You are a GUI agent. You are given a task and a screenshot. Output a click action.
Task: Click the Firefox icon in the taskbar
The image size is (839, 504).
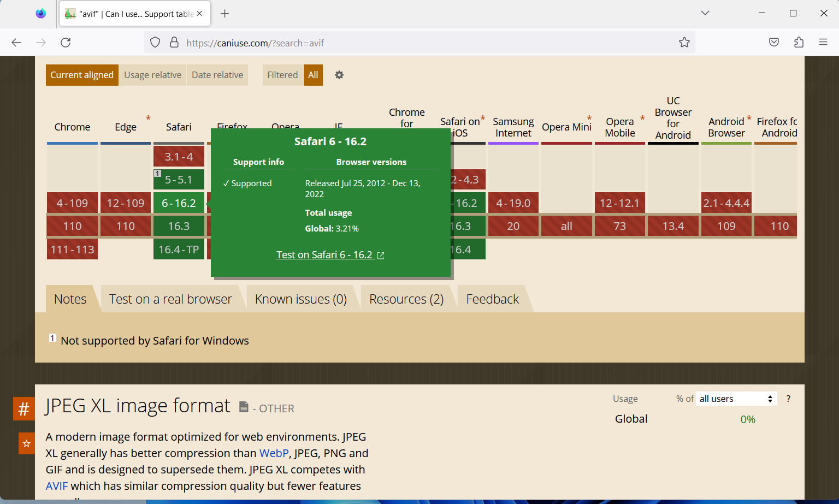point(41,13)
